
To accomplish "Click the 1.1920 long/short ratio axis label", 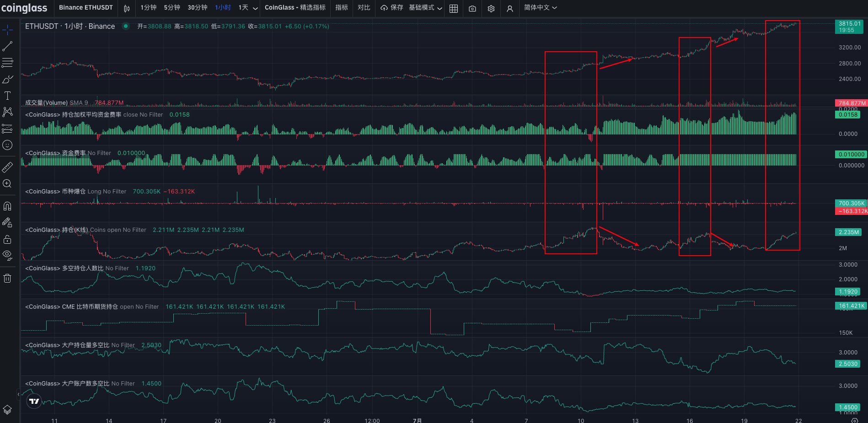I will coord(848,291).
